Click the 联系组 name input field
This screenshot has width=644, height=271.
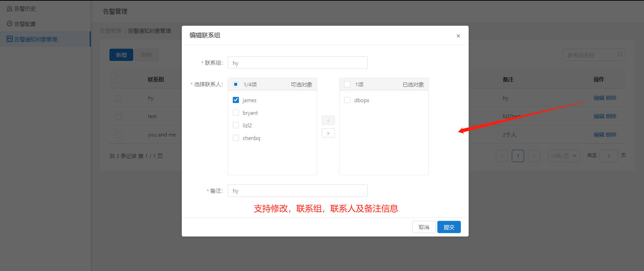(298, 63)
